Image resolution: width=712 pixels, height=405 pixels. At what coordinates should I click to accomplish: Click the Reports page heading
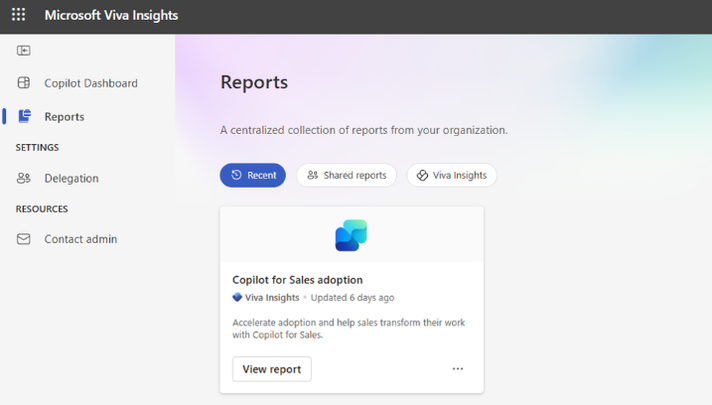tap(254, 82)
